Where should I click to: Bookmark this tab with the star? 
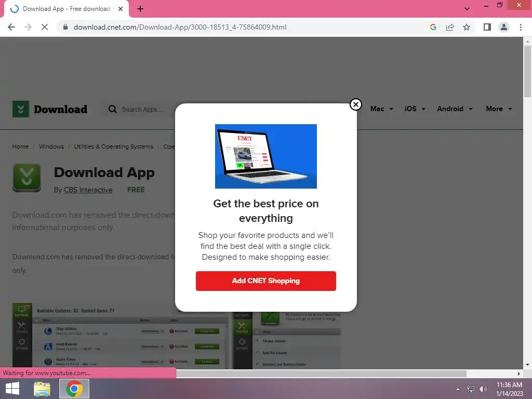(467, 27)
